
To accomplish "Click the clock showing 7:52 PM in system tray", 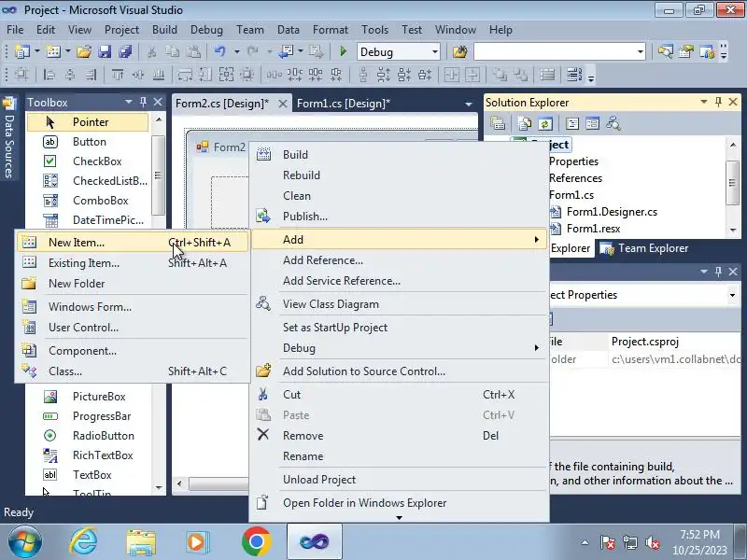I will click(x=699, y=534).
